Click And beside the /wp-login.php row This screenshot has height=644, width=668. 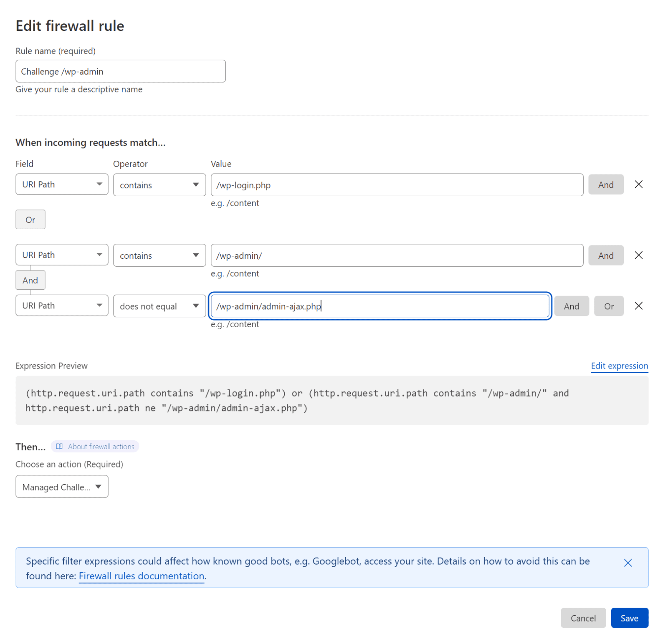[x=606, y=184]
